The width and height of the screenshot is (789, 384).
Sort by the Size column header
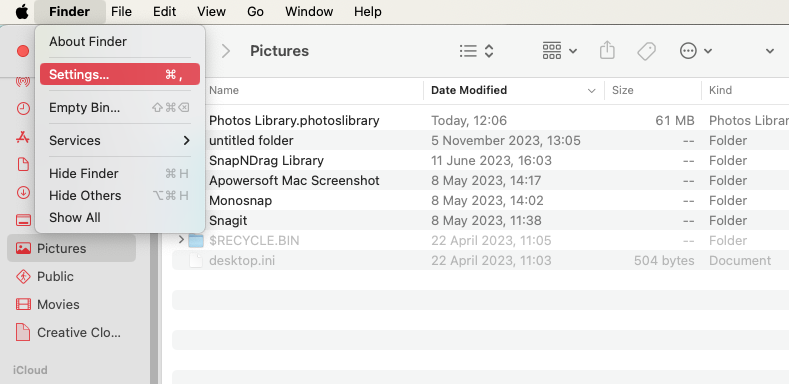tap(622, 91)
